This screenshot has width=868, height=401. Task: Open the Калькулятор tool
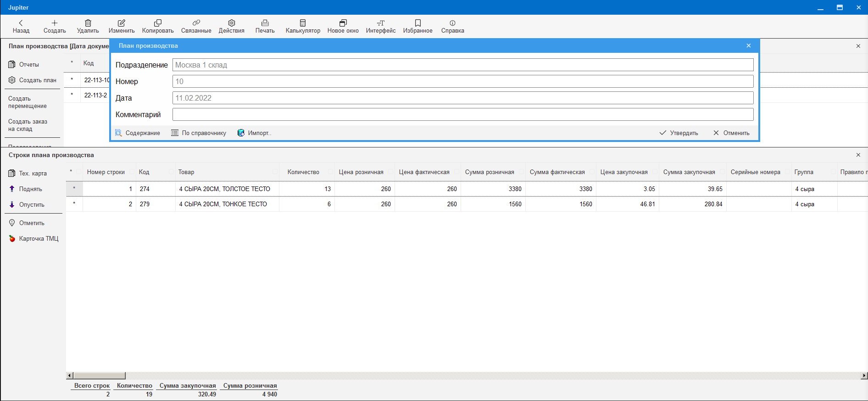[x=303, y=26]
